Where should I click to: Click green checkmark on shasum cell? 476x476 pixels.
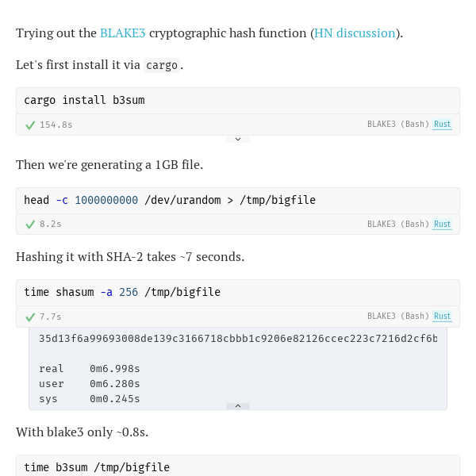click(30, 317)
